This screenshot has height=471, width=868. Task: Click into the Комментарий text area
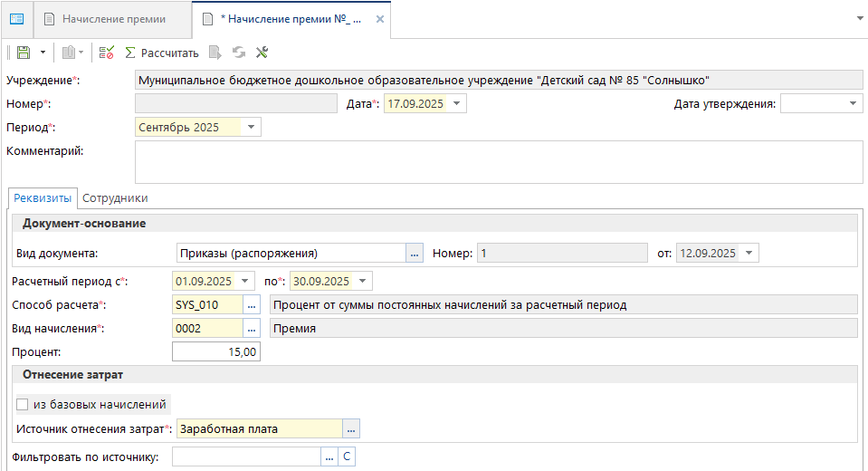tap(498, 162)
